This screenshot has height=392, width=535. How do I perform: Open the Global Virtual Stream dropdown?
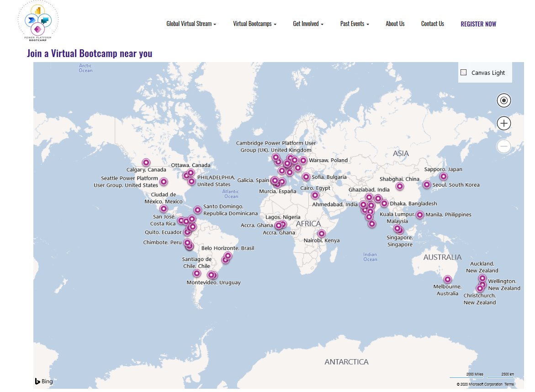point(191,24)
